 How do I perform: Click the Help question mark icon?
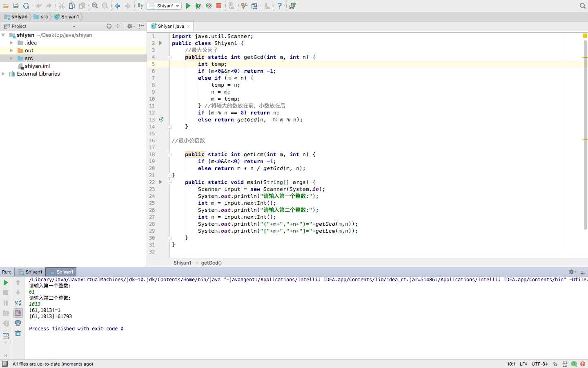click(280, 6)
